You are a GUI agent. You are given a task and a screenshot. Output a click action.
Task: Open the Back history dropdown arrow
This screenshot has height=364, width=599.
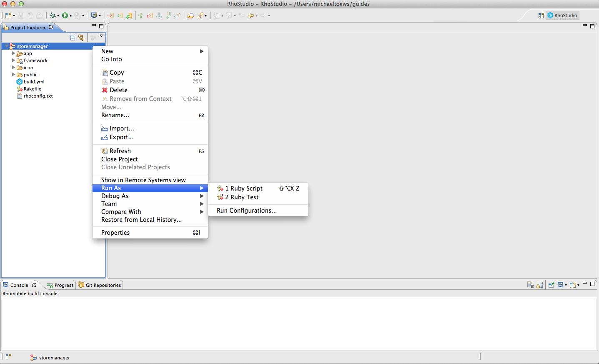point(256,16)
